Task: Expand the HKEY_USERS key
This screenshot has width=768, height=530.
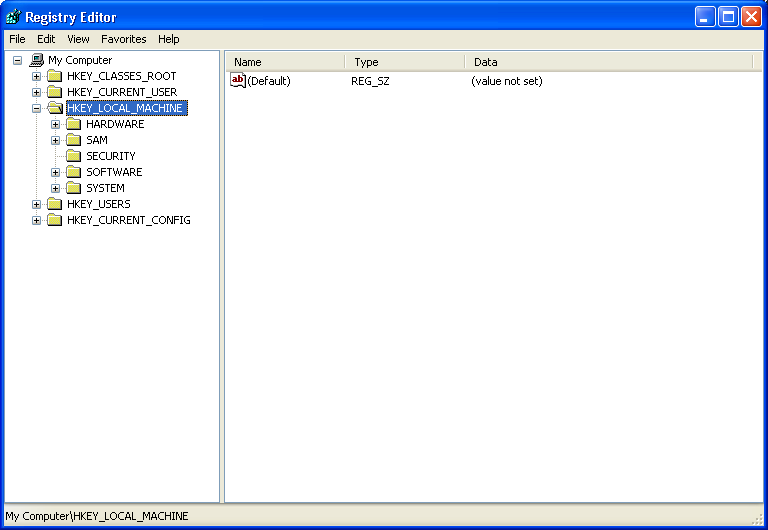Action: (x=36, y=204)
